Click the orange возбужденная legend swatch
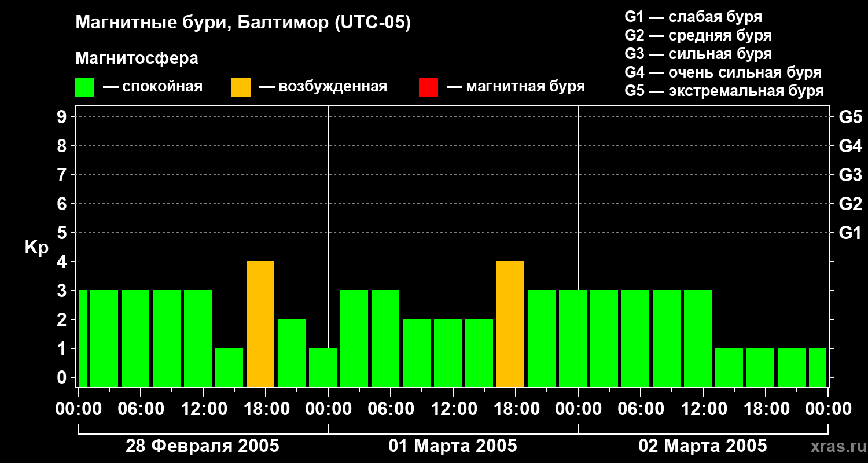Viewport: 868px width, 463px height. point(241,87)
